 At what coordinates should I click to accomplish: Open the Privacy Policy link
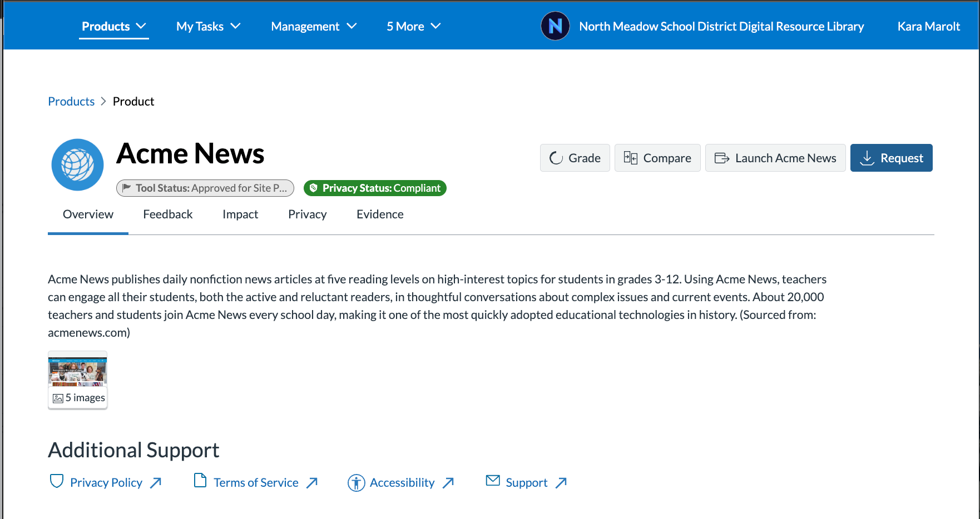[x=106, y=483]
